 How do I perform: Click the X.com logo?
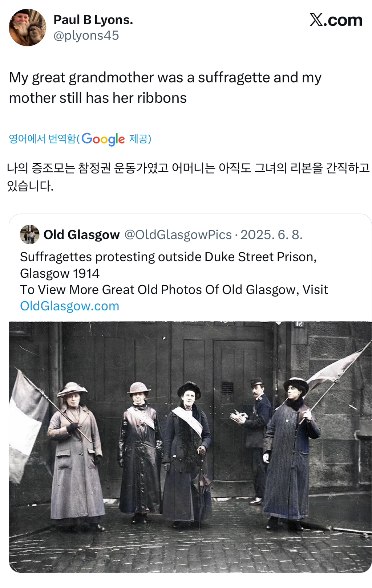click(336, 20)
